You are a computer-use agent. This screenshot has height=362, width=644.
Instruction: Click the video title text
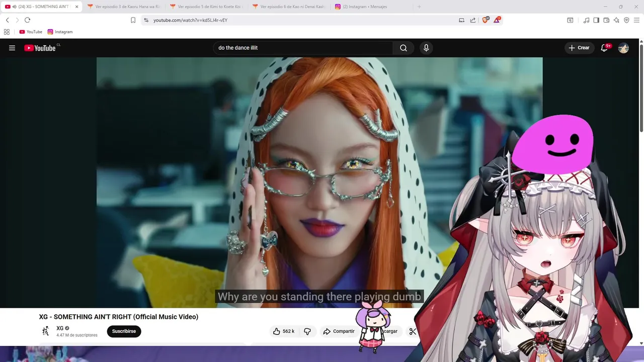click(x=119, y=317)
